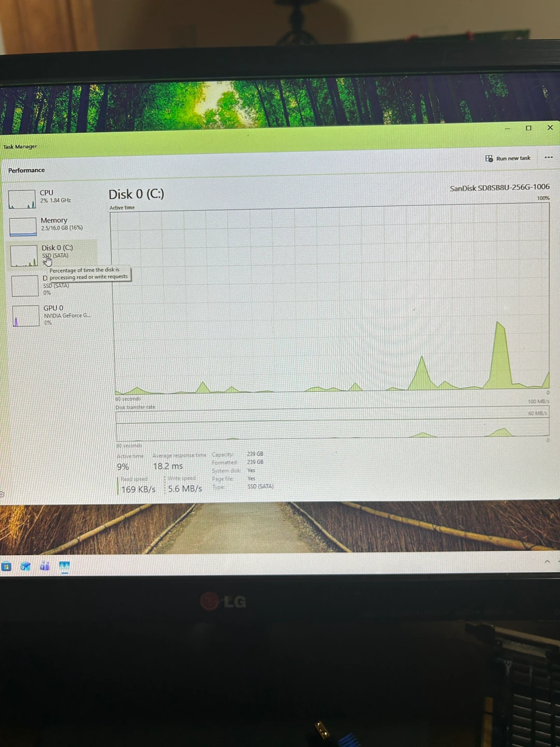Click the 169 KB/s read speed value
This screenshot has width=560, height=747.
(x=138, y=489)
